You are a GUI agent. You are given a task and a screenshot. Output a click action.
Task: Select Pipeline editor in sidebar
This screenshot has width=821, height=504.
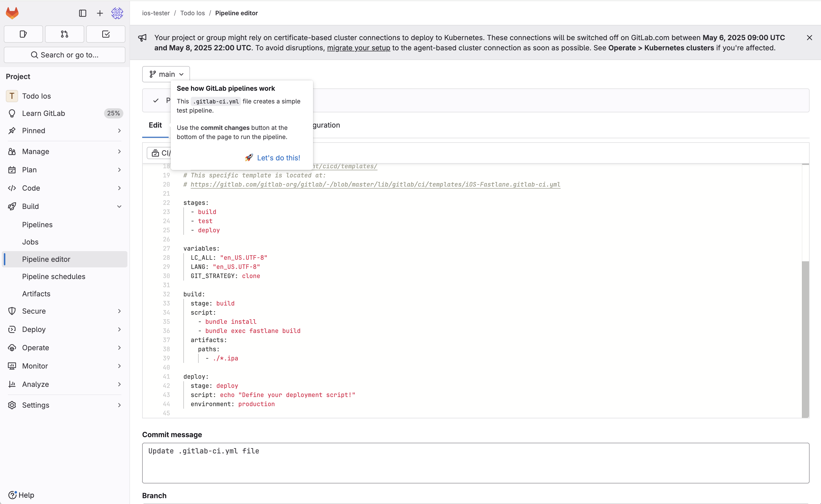64,259
